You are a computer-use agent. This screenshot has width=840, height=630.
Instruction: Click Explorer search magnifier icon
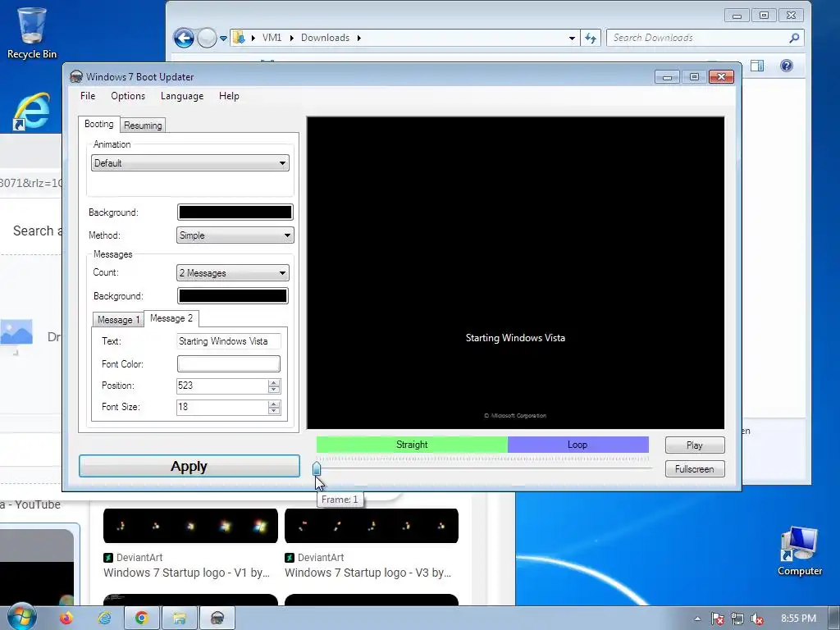(x=794, y=38)
